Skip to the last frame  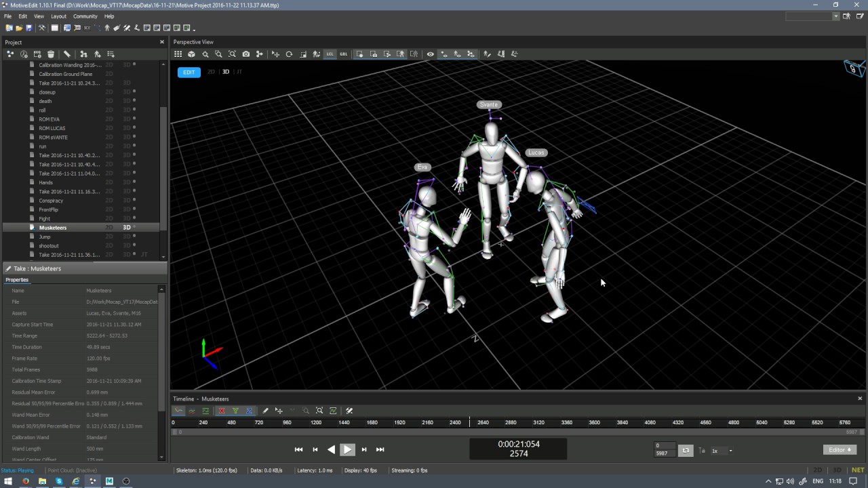(x=380, y=449)
